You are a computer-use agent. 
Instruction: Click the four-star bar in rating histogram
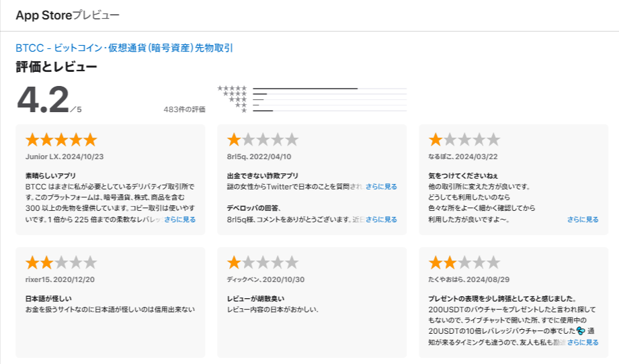[329, 94]
